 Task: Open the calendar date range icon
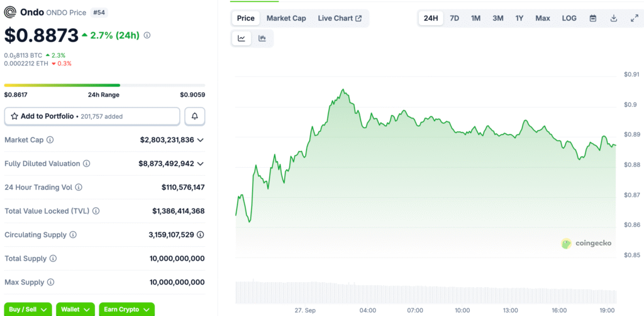[x=592, y=18]
